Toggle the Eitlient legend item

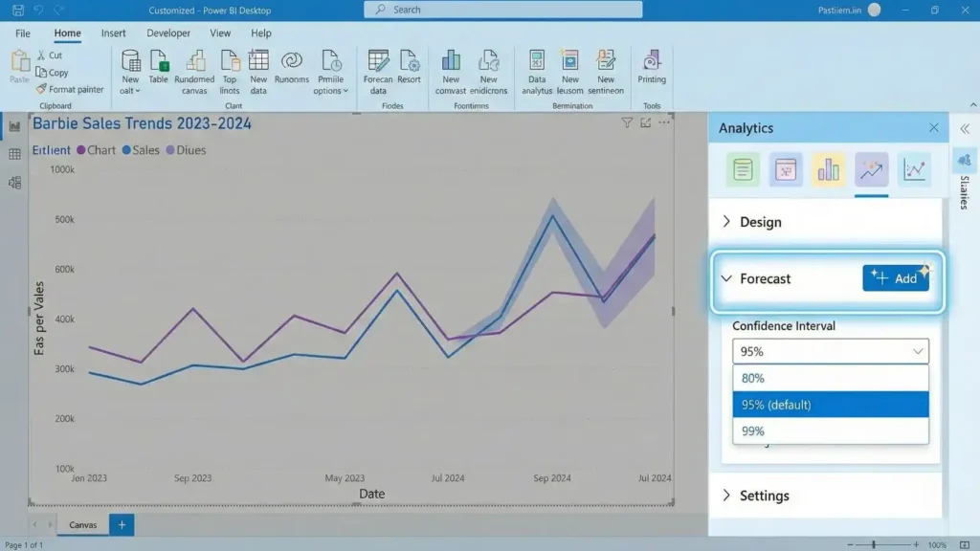[x=52, y=150]
